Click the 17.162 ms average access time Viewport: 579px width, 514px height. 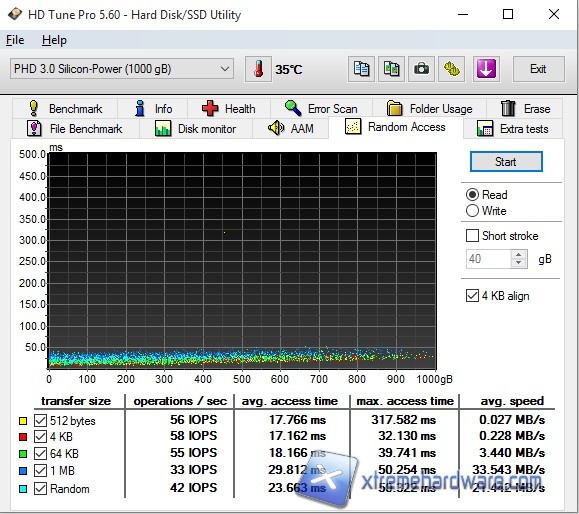pos(297,436)
